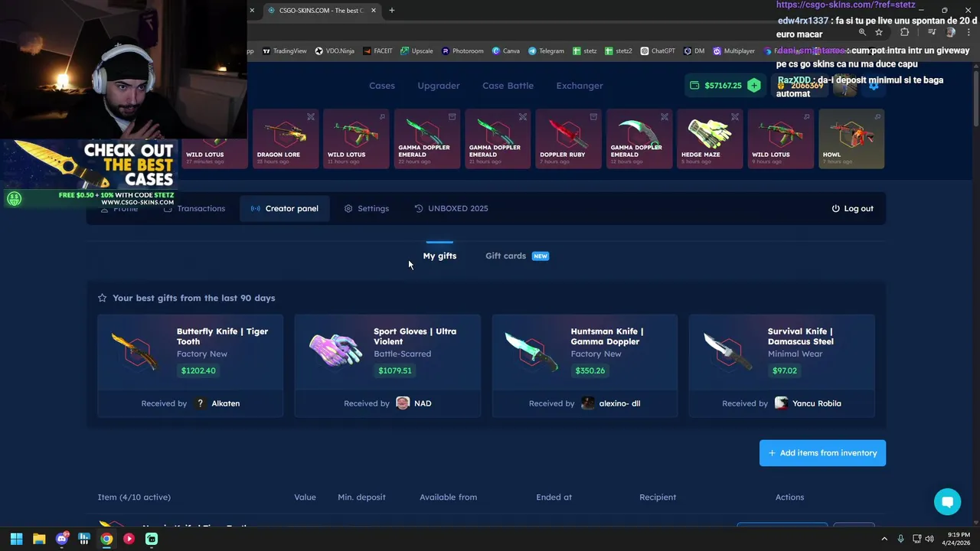Switch to the Creator panel tab
Viewport: 980px width, 551px height.
(x=285, y=208)
